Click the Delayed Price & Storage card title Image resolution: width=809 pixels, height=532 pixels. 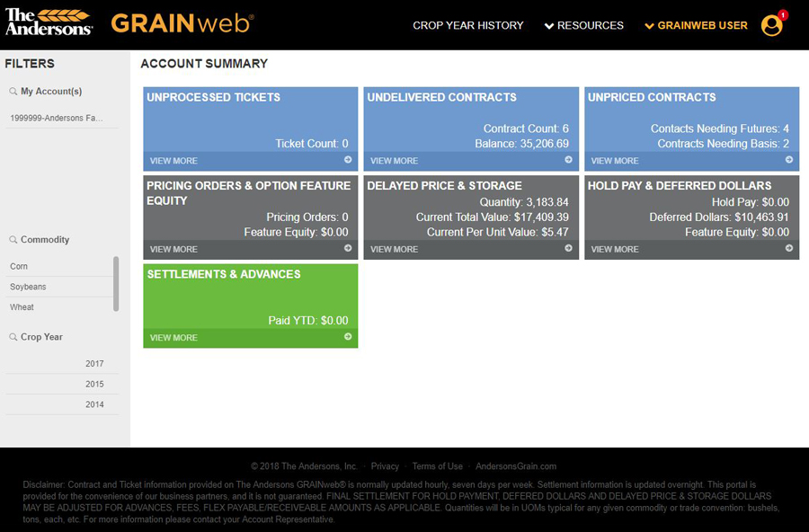tap(444, 186)
